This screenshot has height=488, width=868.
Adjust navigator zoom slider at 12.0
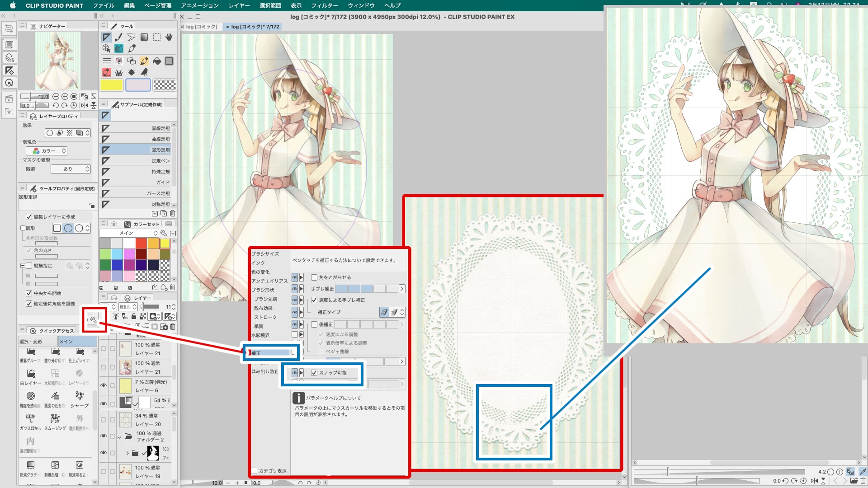(34, 96)
